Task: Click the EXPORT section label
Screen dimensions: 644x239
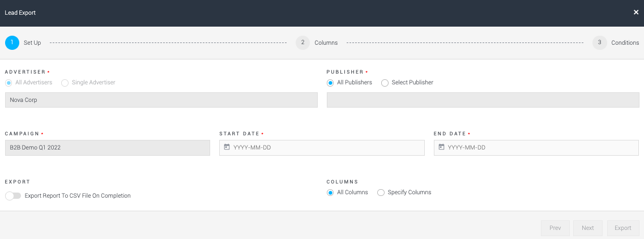Action: tap(18, 181)
